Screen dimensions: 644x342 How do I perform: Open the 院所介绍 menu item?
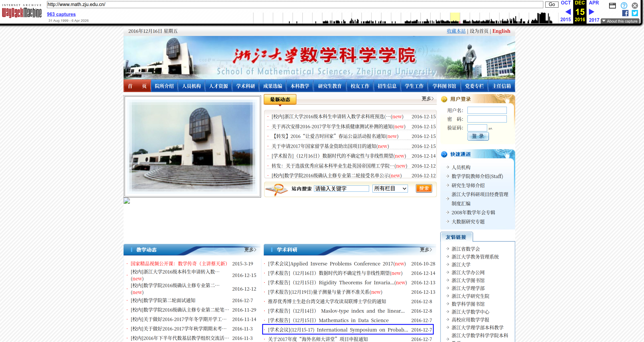[x=164, y=86]
